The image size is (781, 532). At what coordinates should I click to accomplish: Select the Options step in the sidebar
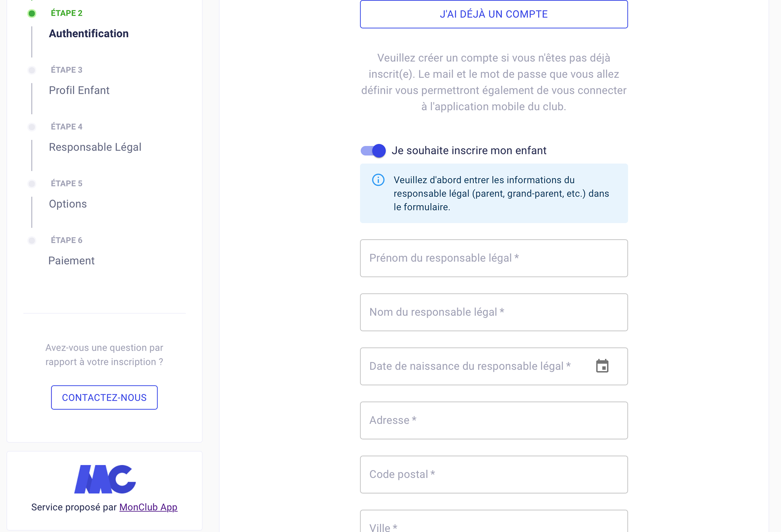(68, 204)
